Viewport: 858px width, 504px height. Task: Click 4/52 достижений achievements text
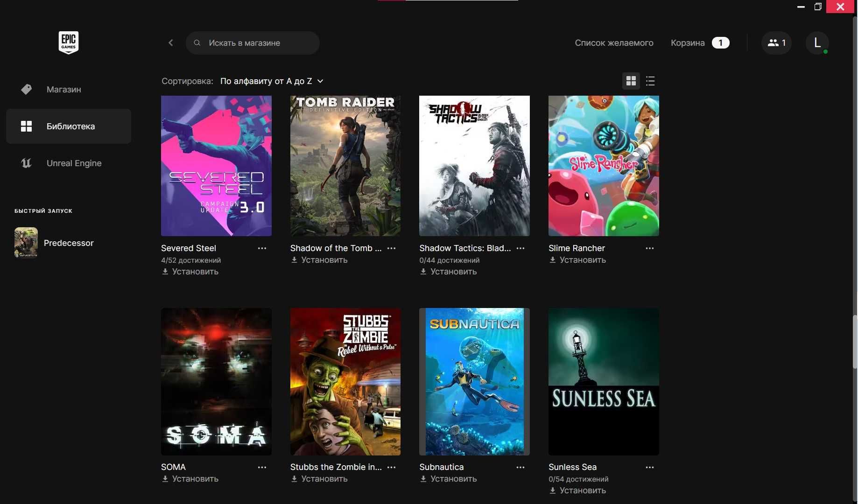191,260
